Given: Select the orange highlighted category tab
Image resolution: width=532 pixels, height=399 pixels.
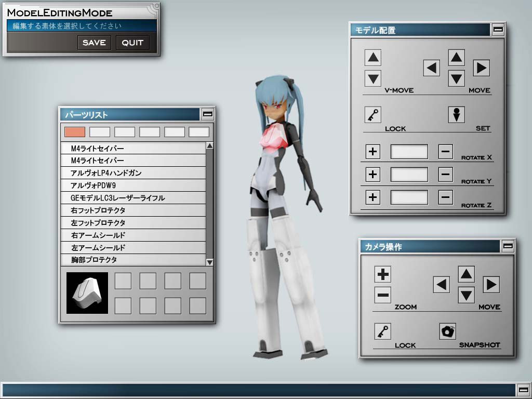Looking at the screenshot, I should [75, 132].
